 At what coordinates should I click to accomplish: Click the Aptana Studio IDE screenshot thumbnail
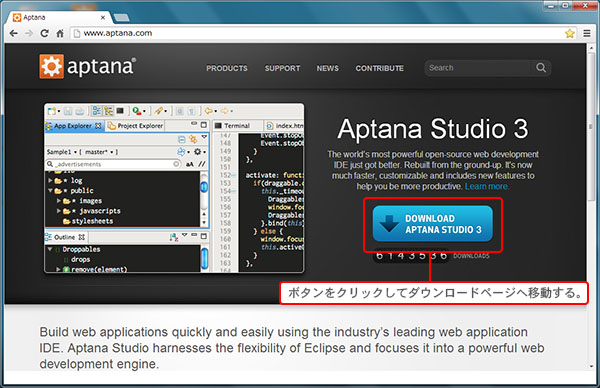click(x=174, y=188)
